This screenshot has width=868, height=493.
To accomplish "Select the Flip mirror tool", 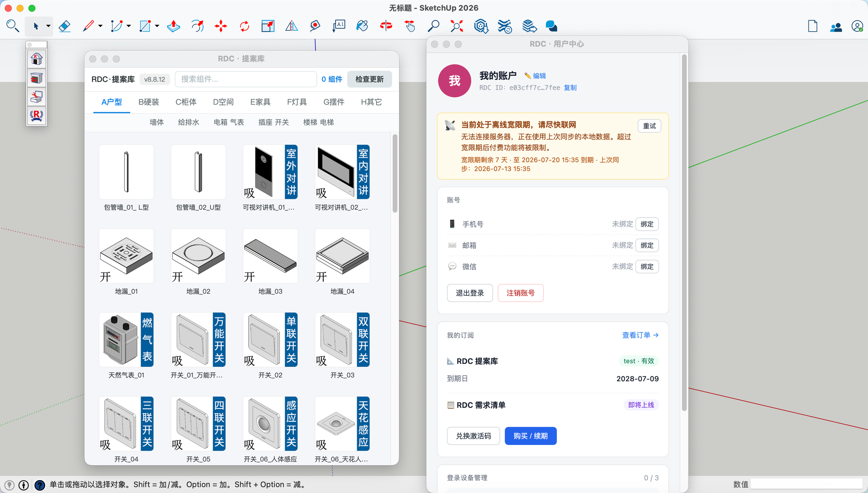I will point(292,26).
